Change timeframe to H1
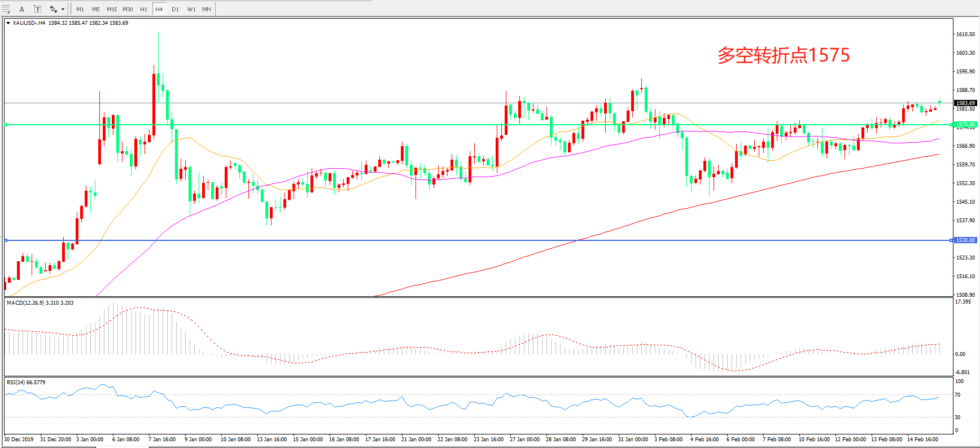The image size is (980, 448). coord(143,9)
